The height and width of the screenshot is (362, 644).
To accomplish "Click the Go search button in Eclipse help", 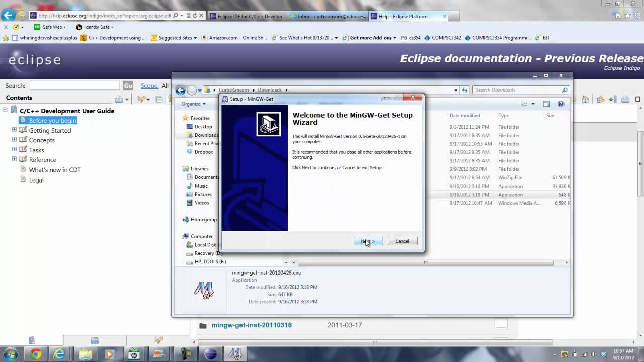I will coord(128,86).
